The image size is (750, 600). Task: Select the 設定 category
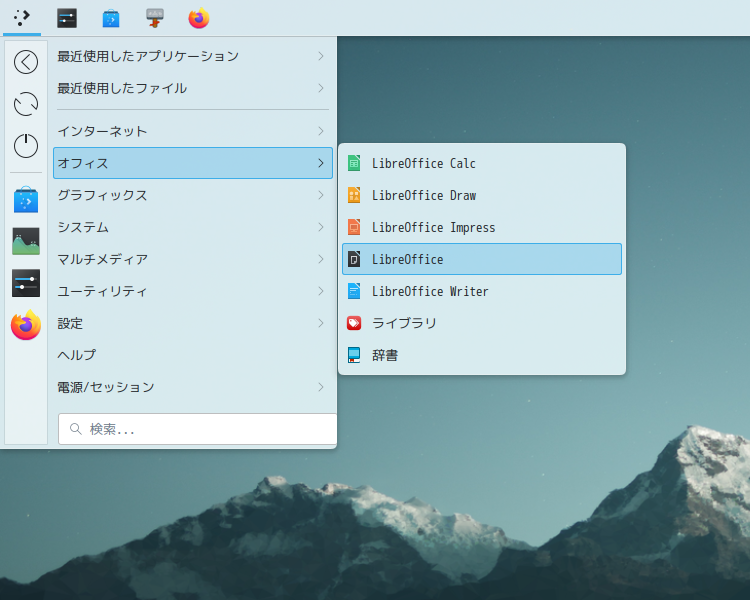coord(193,323)
